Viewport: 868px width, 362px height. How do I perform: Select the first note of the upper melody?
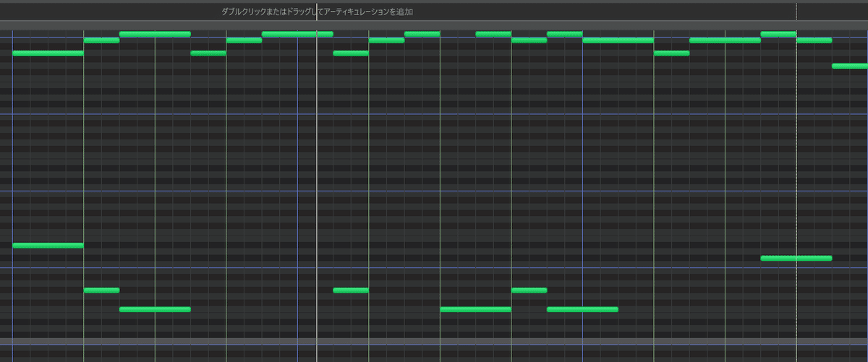(x=48, y=53)
